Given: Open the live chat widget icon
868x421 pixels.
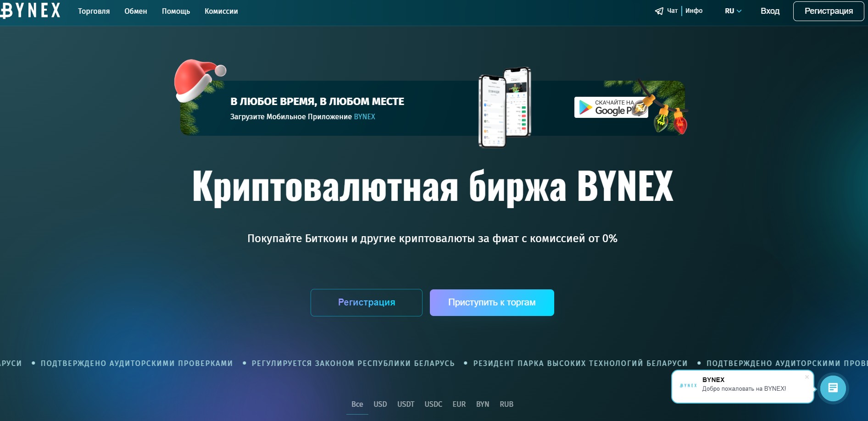Looking at the screenshot, I should pos(833,388).
